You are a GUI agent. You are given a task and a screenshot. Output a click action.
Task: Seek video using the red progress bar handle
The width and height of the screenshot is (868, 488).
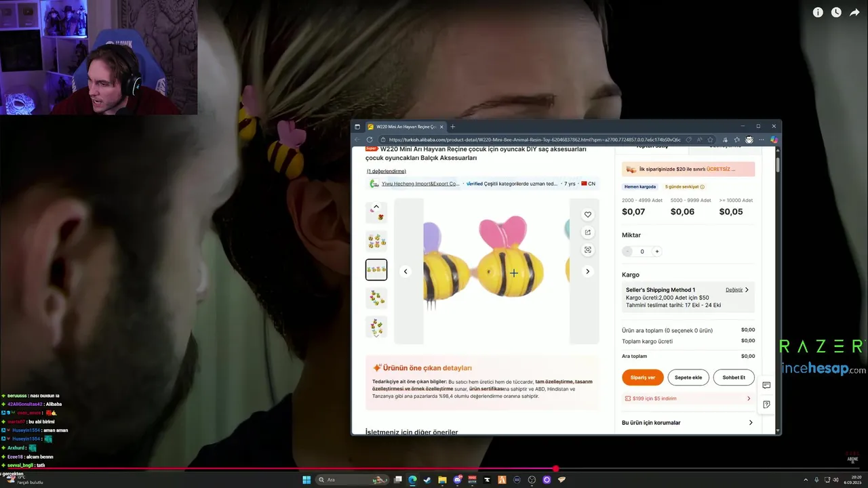[555, 469]
